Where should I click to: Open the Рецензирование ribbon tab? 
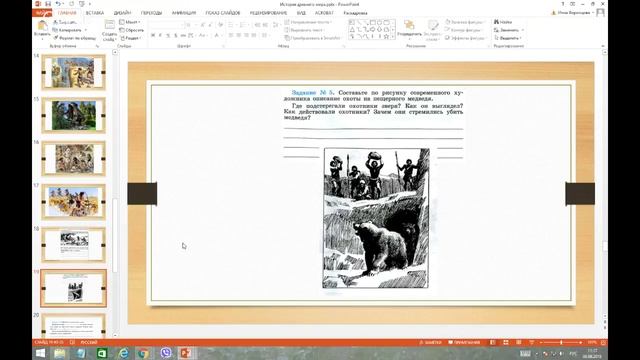tap(268, 13)
